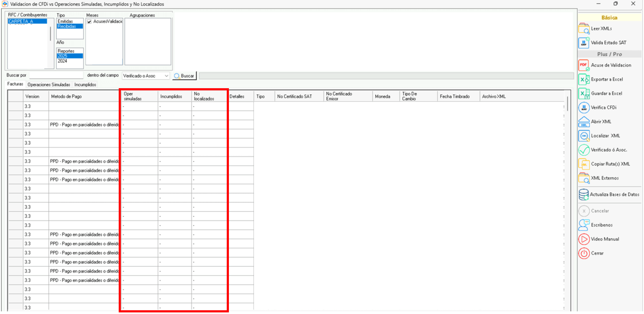Select year 2024 in Año list
Viewport: 644px width, 314px height.
tap(62, 61)
